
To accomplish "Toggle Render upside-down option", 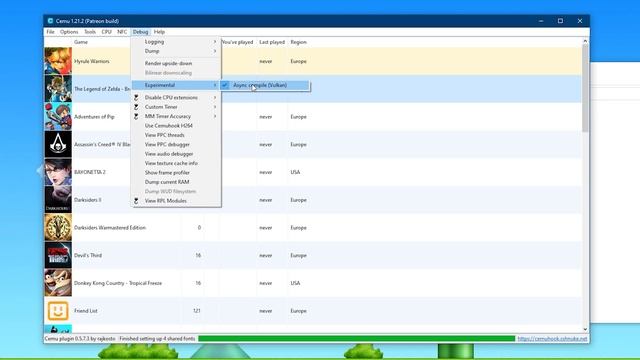I will [x=176, y=63].
